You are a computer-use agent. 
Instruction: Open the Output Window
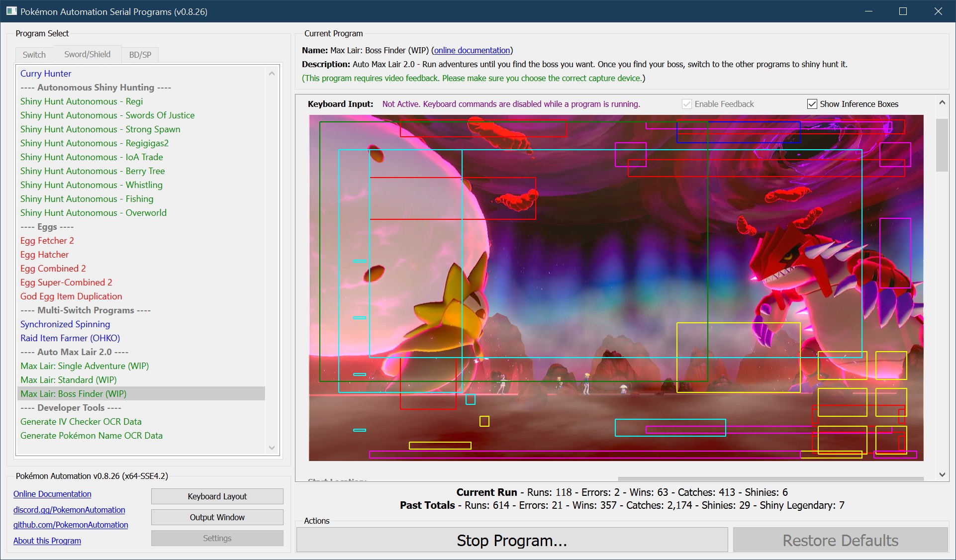click(x=217, y=517)
